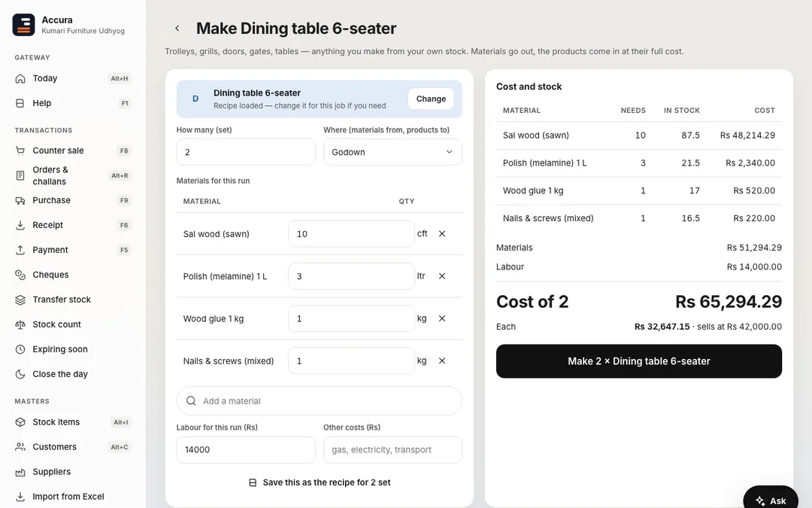Image resolution: width=812 pixels, height=508 pixels.
Task: Remove Polish (melamine) 1 L material row
Action: [442, 276]
